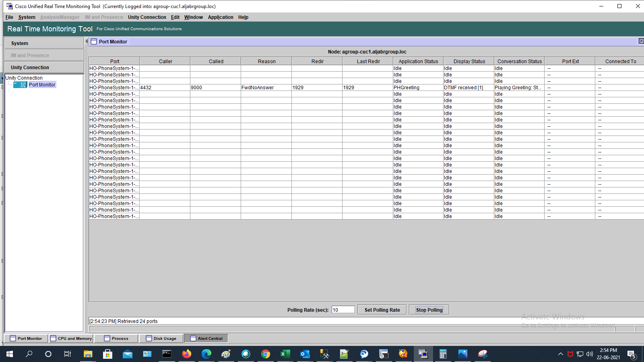
Task: Select the FwdNoAnswer reason cell
Action: (x=266, y=87)
